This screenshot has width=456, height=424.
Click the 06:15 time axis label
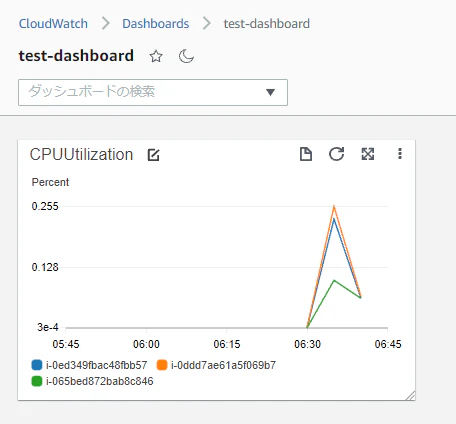point(227,344)
